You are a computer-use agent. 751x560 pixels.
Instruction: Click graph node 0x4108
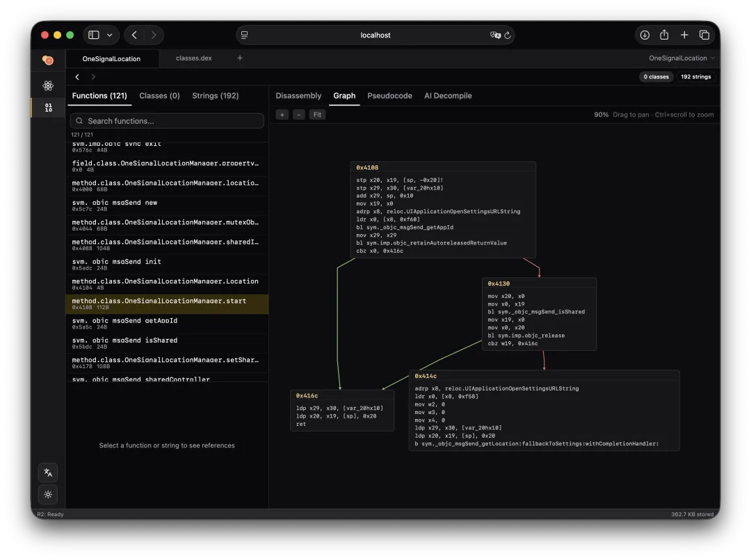point(443,210)
